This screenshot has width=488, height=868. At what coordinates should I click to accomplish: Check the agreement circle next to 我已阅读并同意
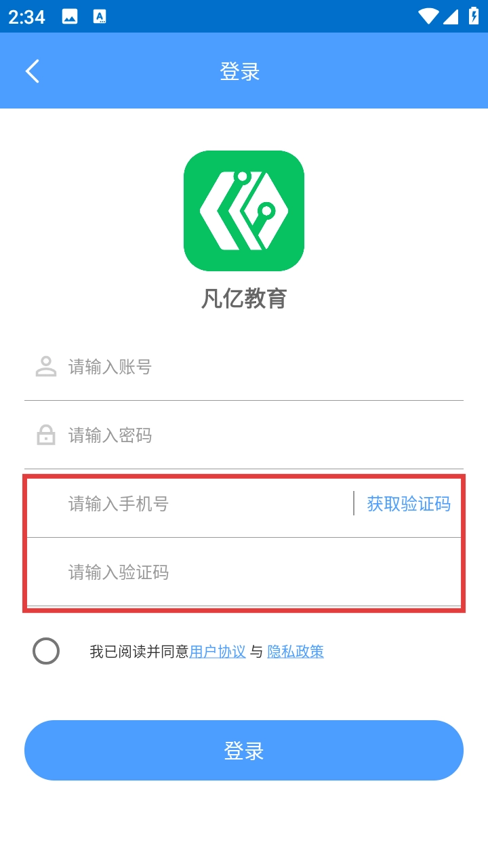click(46, 651)
